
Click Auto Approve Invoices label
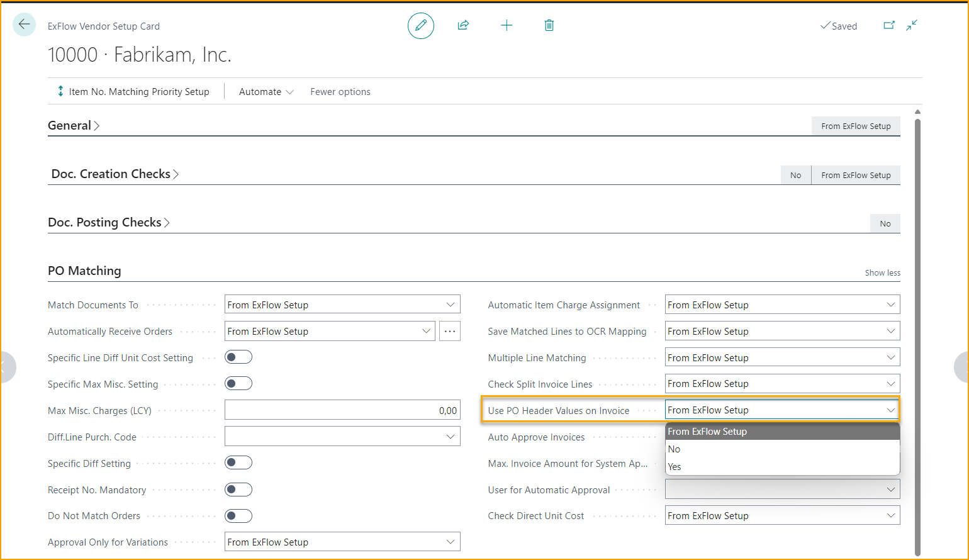tap(537, 437)
